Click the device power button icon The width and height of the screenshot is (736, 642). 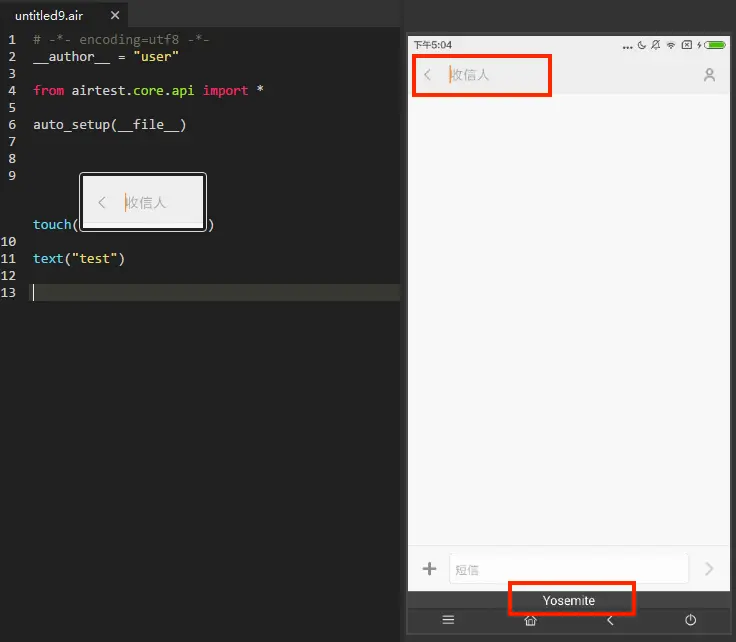690,620
